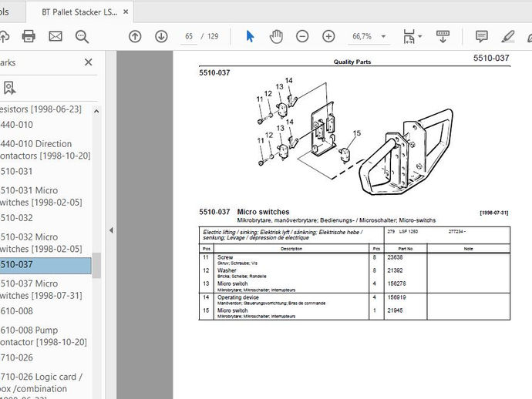Click the page number field showing 65
The width and height of the screenshot is (532, 399).
click(x=189, y=36)
